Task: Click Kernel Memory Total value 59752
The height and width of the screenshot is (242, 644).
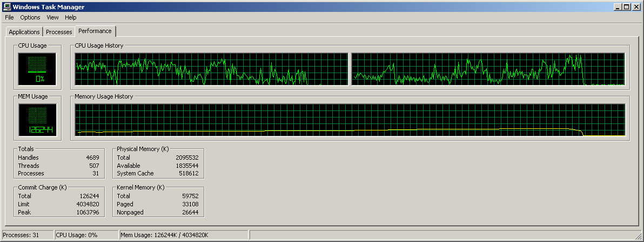Action: 190,197
